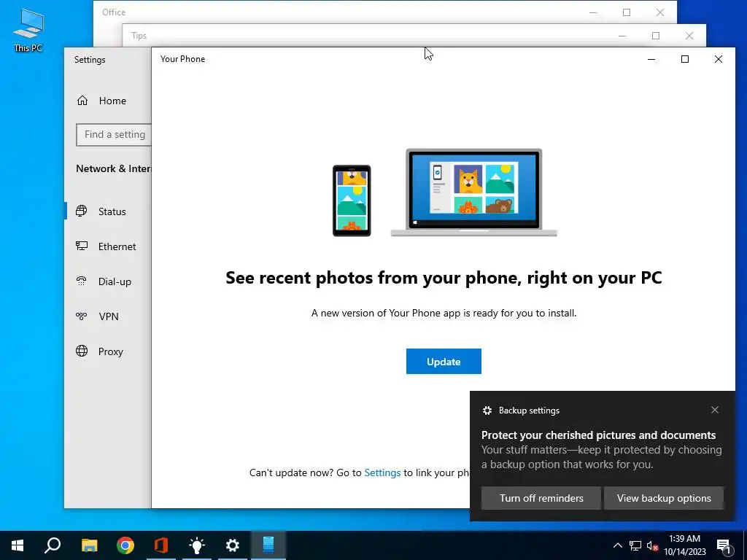This screenshot has height=560, width=747.
Task: Maximize the Your Phone window
Action: [x=684, y=59]
